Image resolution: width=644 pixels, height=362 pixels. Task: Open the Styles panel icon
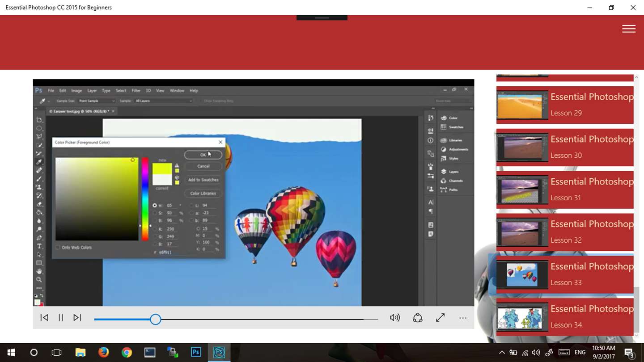click(444, 158)
